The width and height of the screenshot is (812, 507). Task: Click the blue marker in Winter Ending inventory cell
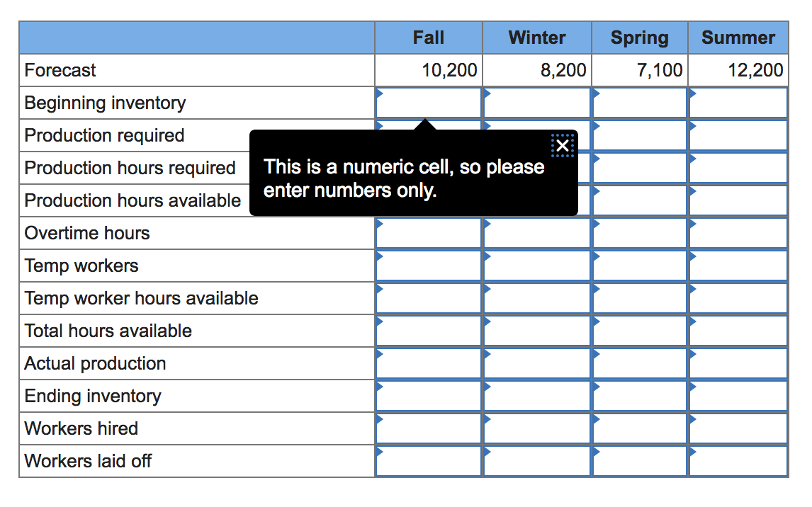coord(486,387)
